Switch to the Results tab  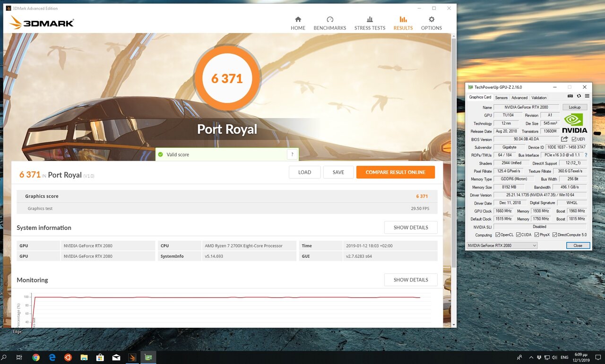[403, 23]
